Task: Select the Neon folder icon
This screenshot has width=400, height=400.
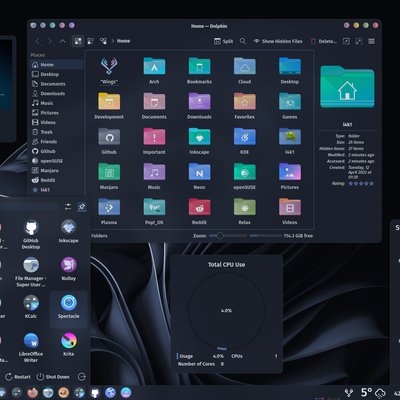Action: click(199, 172)
